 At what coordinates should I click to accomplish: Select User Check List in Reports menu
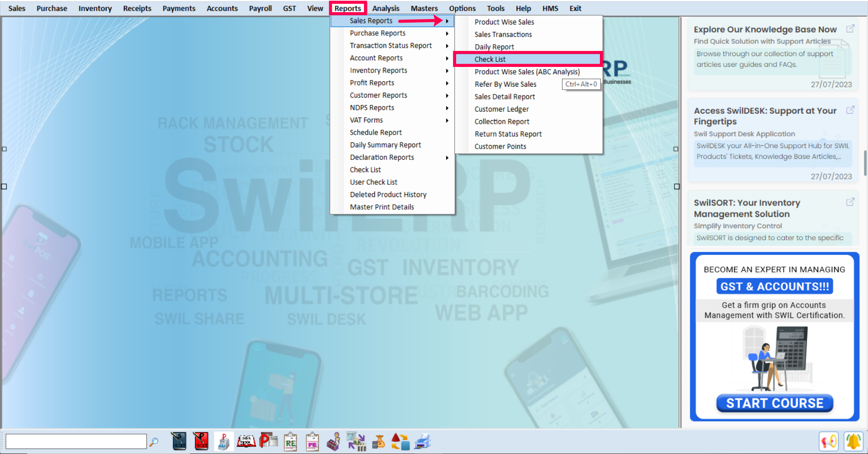pyautogui.click(x=392, y=182)
